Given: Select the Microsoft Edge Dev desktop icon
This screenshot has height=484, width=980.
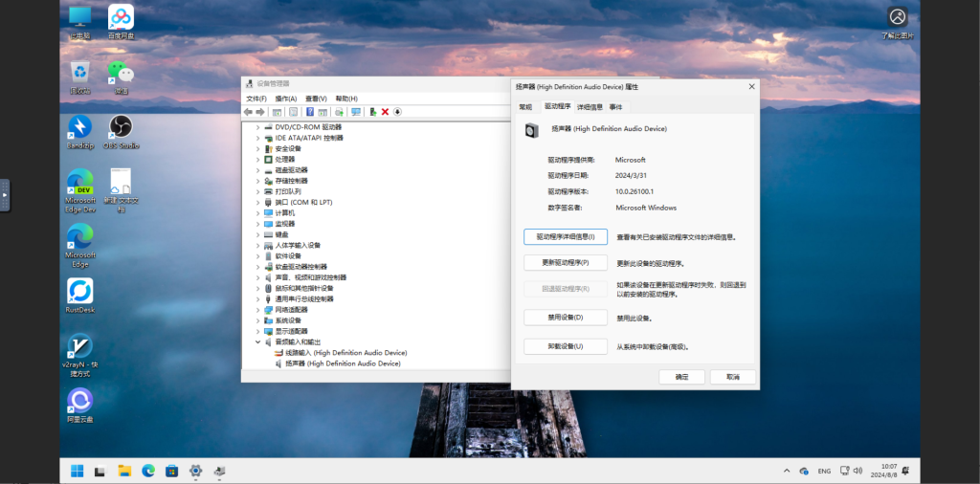Looking at the screenshot, I should point(80,190).
